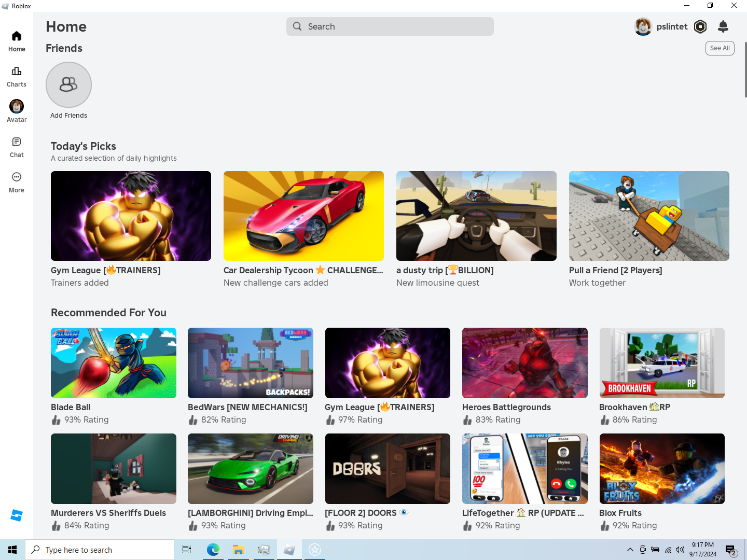Click "Today's Picks" heading
The image size is (747, 560).
(84, 146)
